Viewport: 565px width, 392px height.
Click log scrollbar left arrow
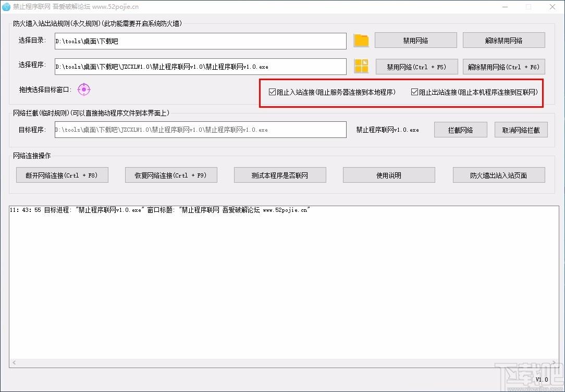coord(14,362)
